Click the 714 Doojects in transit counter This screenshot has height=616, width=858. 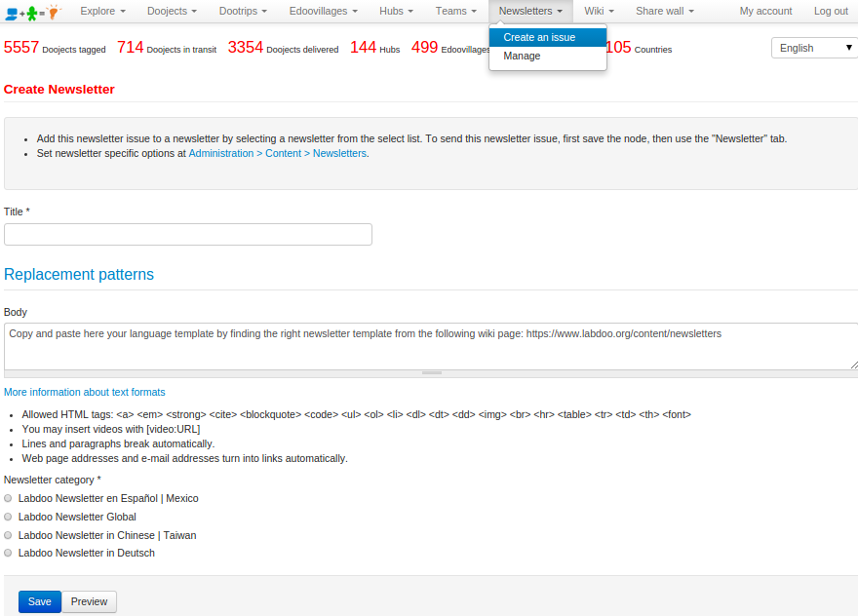point(167,48)
